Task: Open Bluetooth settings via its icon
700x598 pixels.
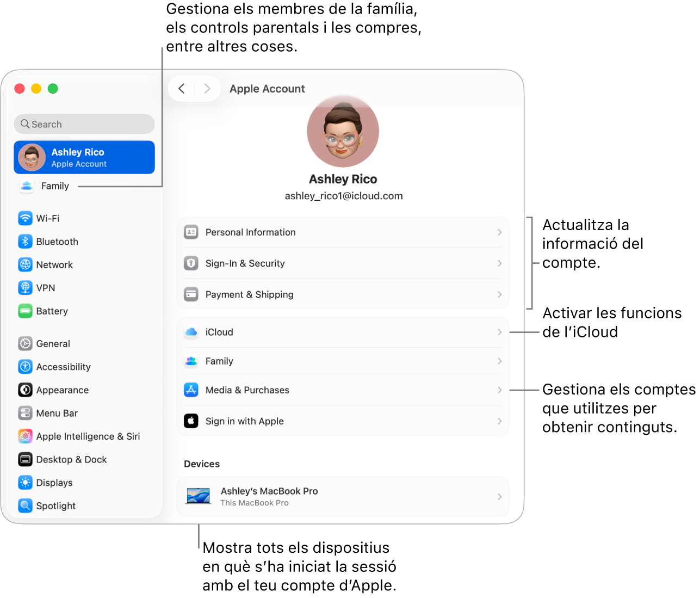Action: click(x=26, y=241)
